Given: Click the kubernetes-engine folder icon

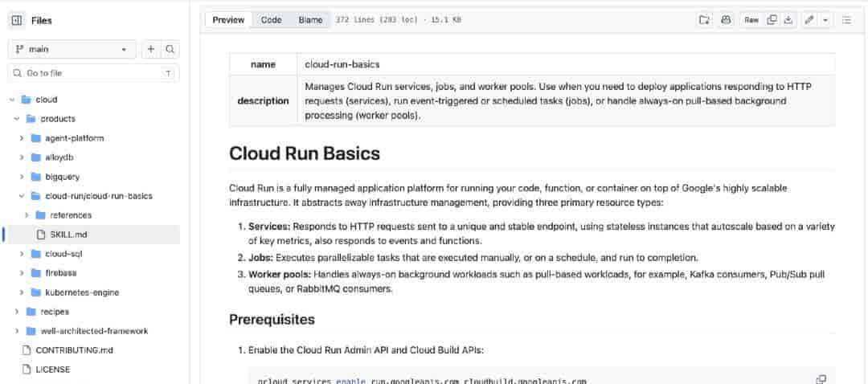Looking at the screenshot, I should click(36, 292).
